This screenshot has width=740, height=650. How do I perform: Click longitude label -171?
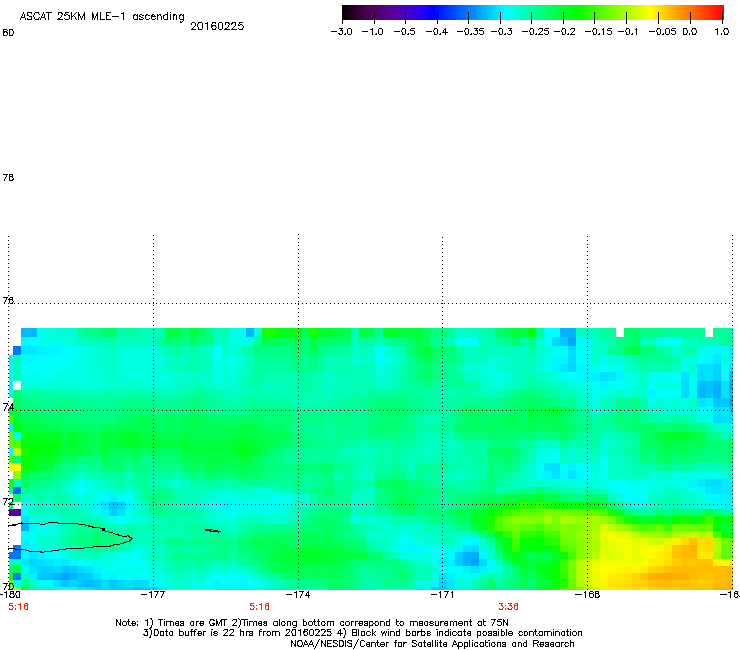(x=442, y=595)
